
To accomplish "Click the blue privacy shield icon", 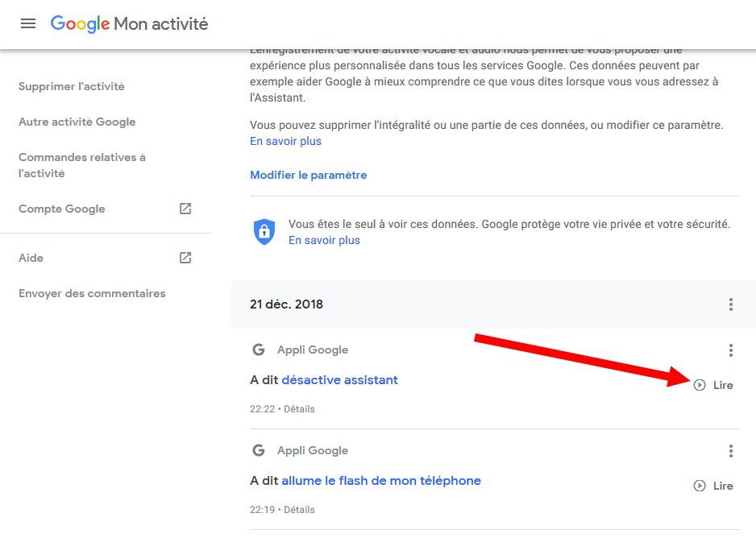I will coord(264,232).
